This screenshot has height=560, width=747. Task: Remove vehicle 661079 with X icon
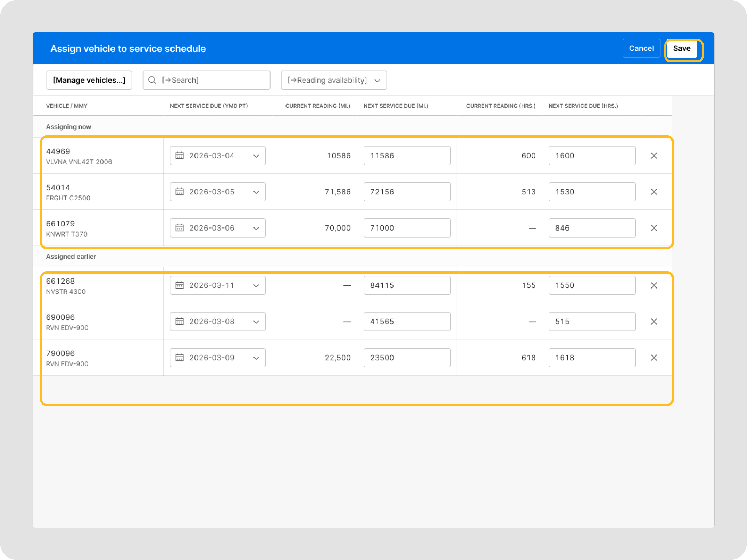[x=654, y=228]
